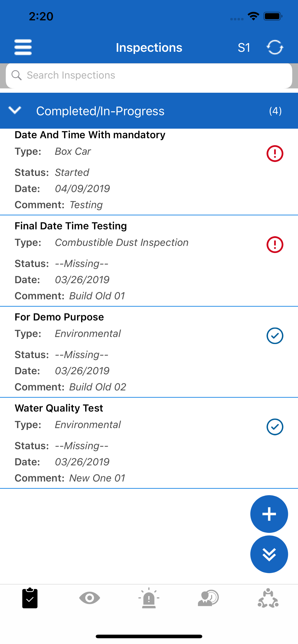Tap red alert icon for Final Date Time Testing
This screenshot has width=298, height=644.
tap(275, 245)
